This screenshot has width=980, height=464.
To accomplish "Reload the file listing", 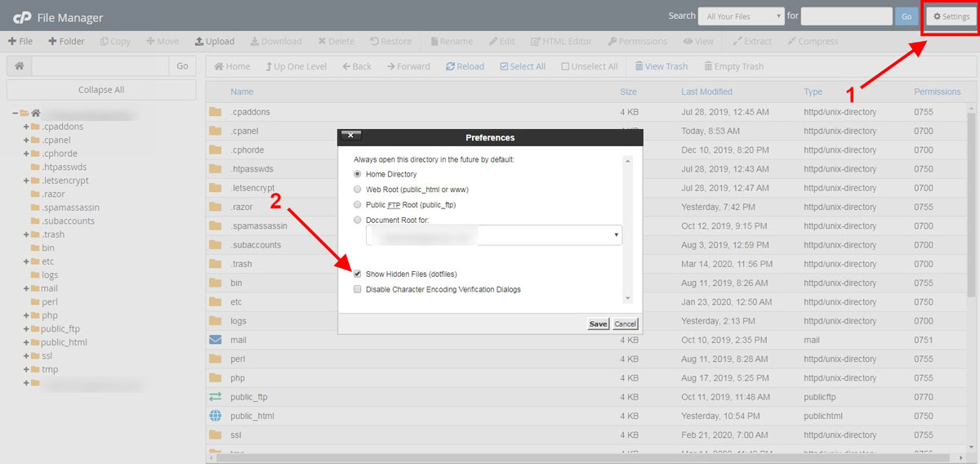I will coord(465,67).
